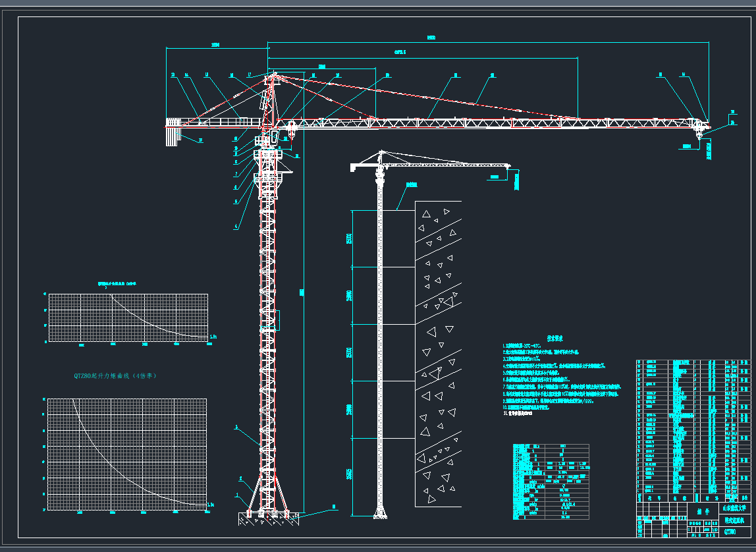The width and height of the screenshot is (756, 552).
Task: Select the technical parameters table
Action: (x=551, y=481)
